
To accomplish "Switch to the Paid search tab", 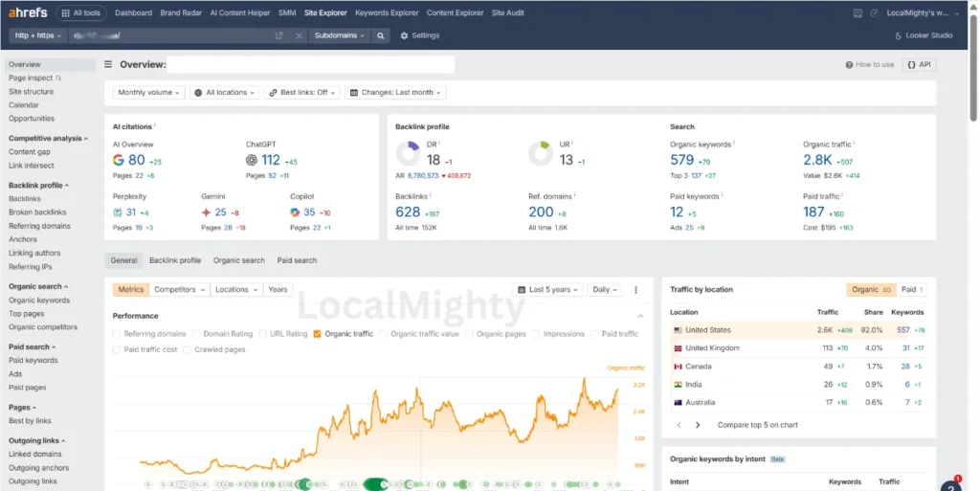I will coord(297,260).
